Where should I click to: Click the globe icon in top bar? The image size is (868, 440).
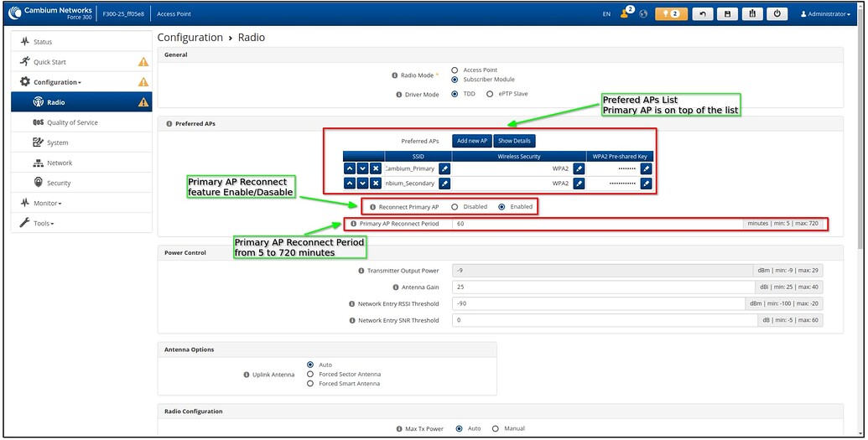(x=643, y=14)
